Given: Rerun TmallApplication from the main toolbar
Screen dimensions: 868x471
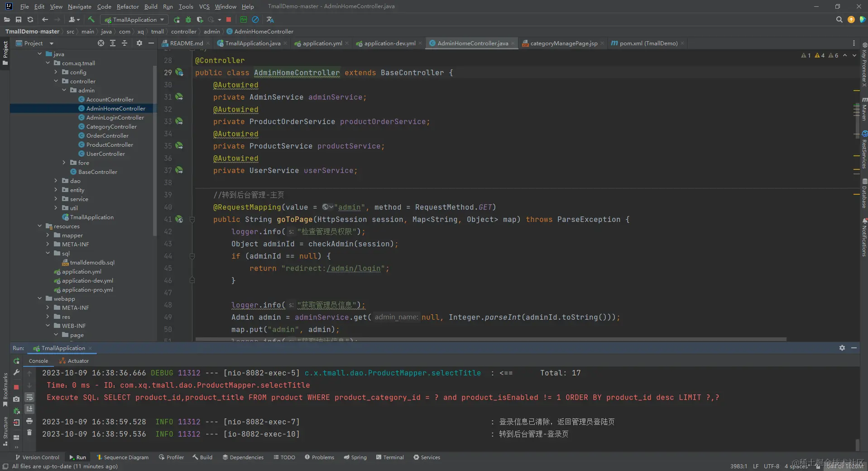Looking at the screenshot, I should [x=177, y=19].
